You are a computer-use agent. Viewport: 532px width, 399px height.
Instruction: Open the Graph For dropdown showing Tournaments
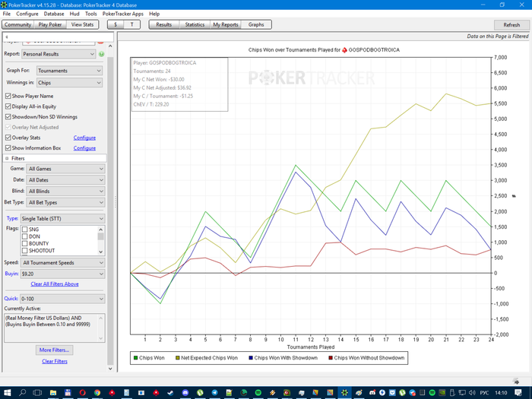pyautogui.click(x=69, y=71)
